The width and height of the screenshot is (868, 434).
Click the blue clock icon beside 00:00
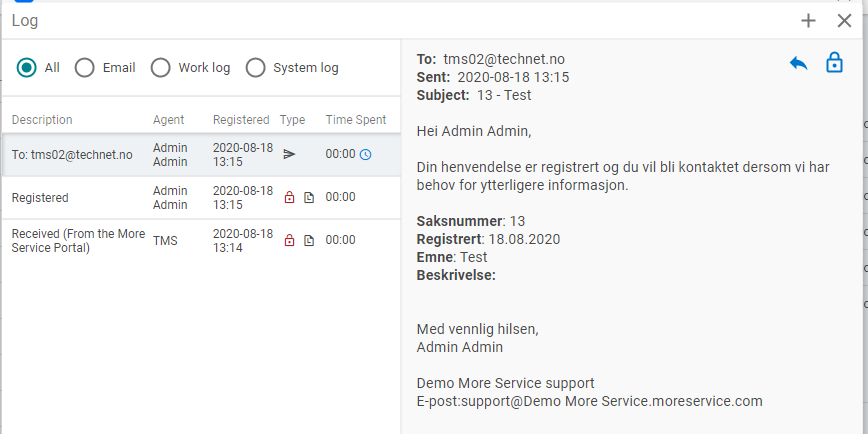point(365,155)
